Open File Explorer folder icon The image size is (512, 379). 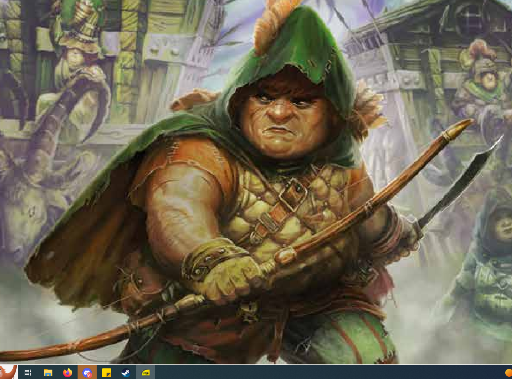48,372
